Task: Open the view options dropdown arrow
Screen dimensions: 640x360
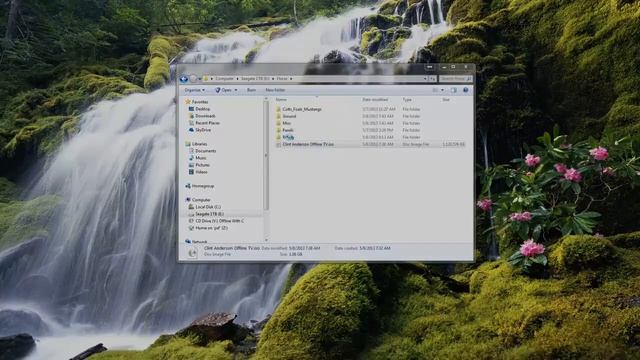Action: (x=442, y=90)
